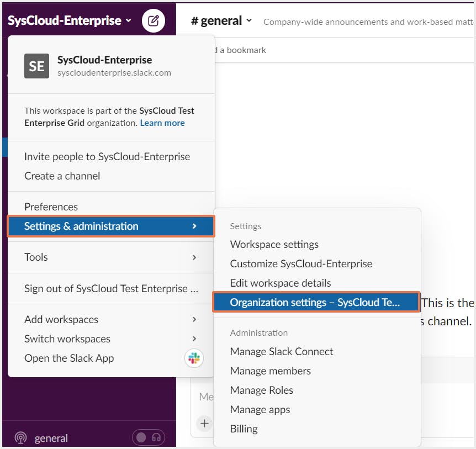
Task: Select Settings & administration menu item
Action: click(x=110, y=226)
